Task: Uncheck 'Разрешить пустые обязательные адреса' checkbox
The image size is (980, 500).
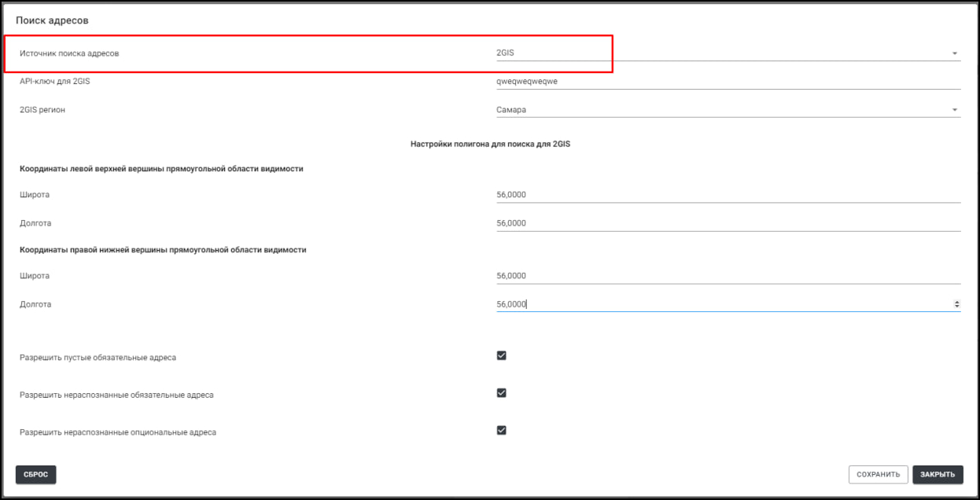Action: (x=502, y=355)
